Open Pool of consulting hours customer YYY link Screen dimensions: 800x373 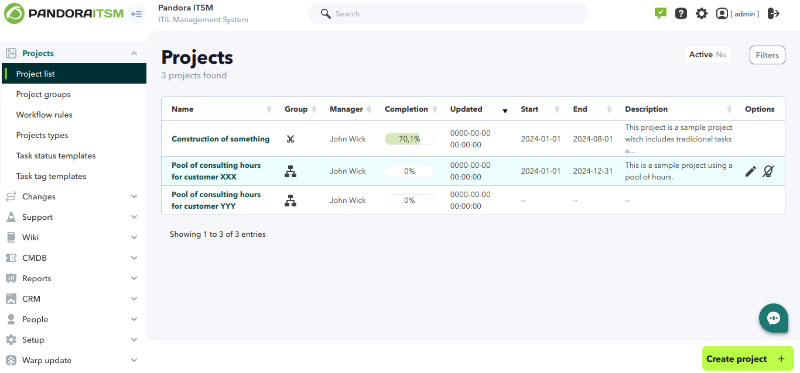(216, 201)
